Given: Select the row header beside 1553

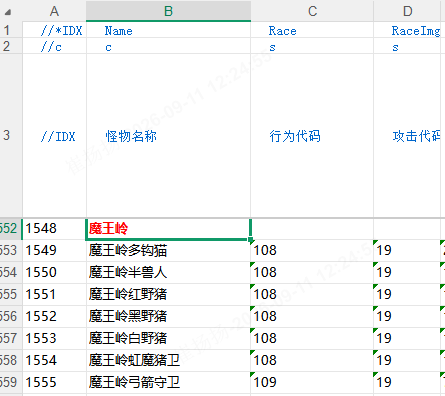Looking at the screenshot, I should [x=10, y=338].
